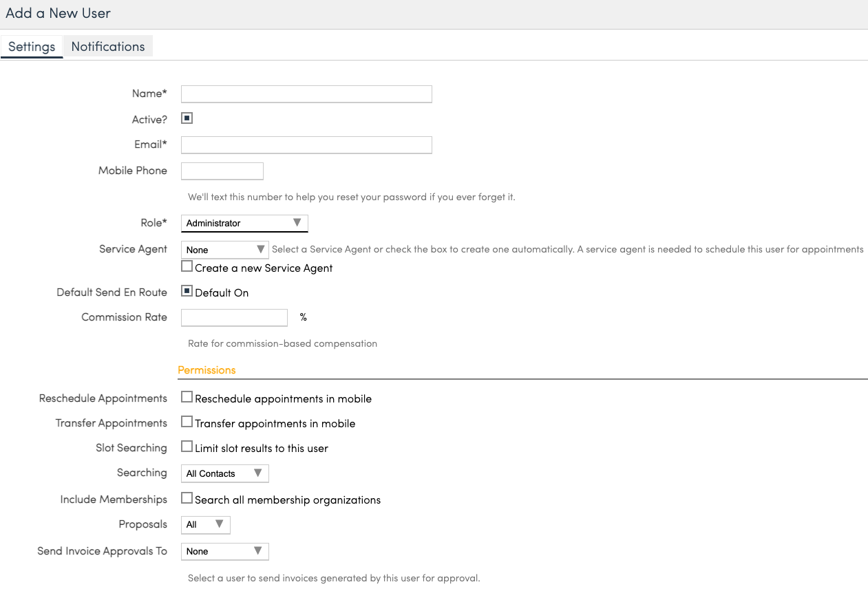Select the Settings tab

point(32,47)
